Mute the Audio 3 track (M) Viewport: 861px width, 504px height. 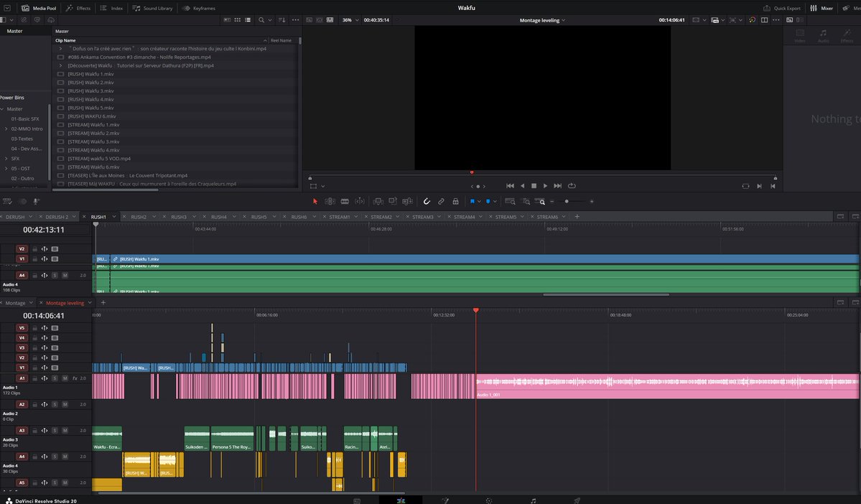pyautogui.click(x=65, y=431)
